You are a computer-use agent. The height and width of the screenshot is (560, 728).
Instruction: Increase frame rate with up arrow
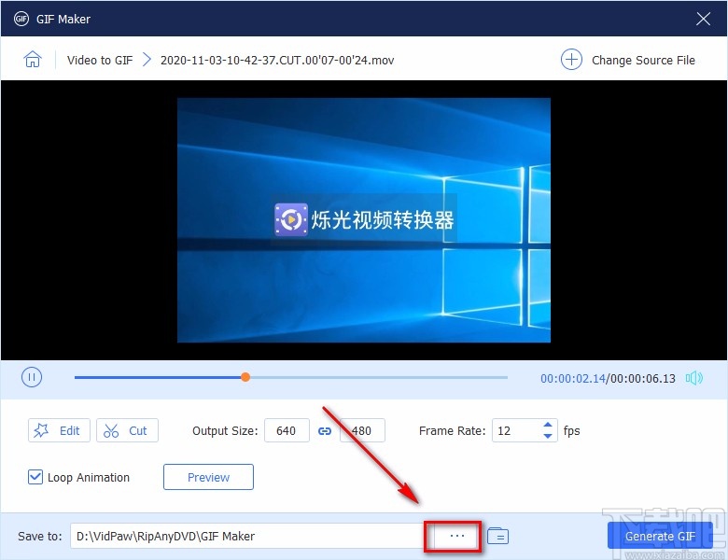(548, 425)
